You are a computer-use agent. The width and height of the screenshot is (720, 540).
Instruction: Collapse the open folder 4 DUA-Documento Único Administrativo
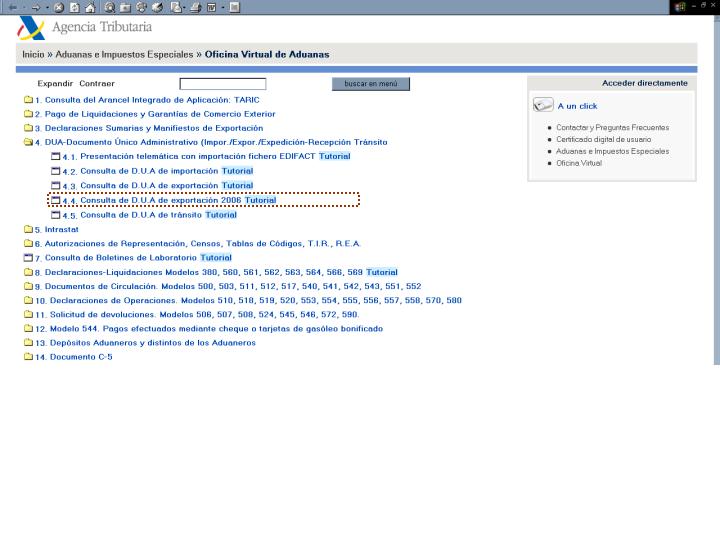pyautogui.click(x=28, y=143)
